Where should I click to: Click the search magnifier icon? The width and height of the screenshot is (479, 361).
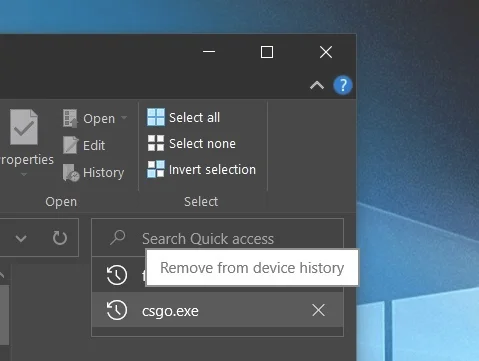point(118,238)
